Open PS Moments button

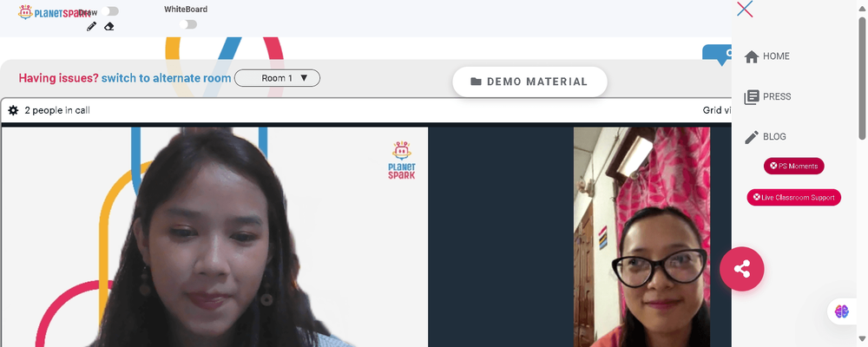794,166
